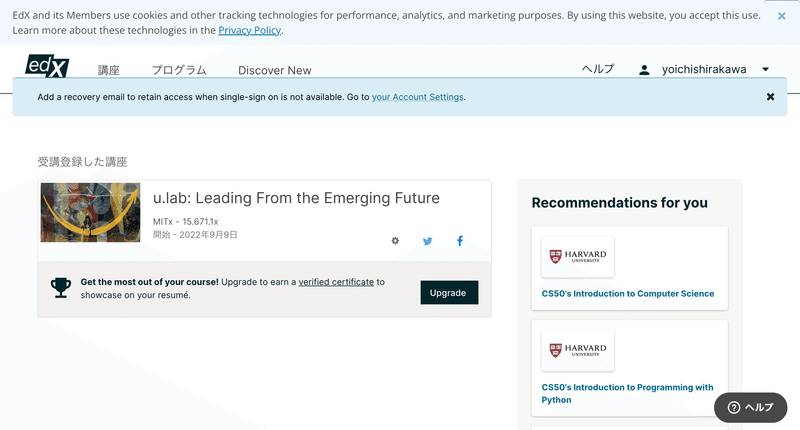Open CS50's Introduction to Computer Science
The height and width of the screenshot is (430, 800).
click(x=628, y=294)
